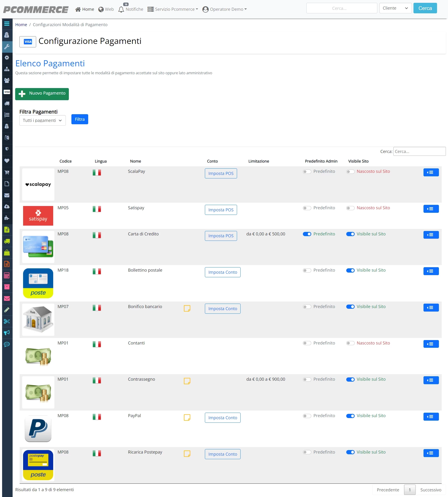Focus the table Cerca search field
This screenshot has height=497, width=448.
[x=420, y=151]
